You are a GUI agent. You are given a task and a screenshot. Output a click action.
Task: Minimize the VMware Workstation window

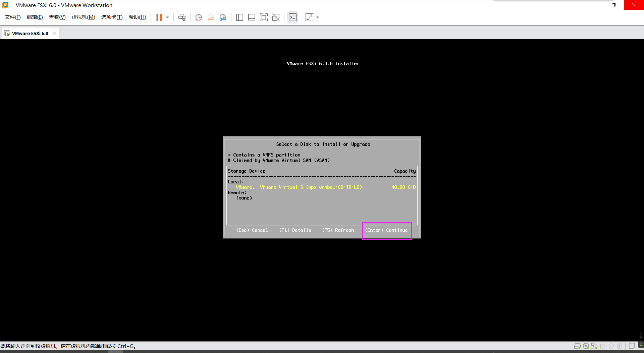point(594,5)
